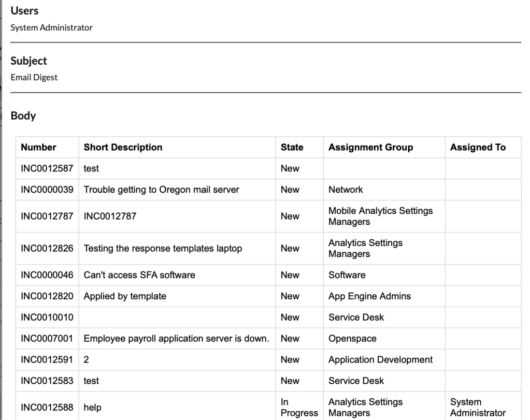Open incident number INC0010010

[47, 317]
